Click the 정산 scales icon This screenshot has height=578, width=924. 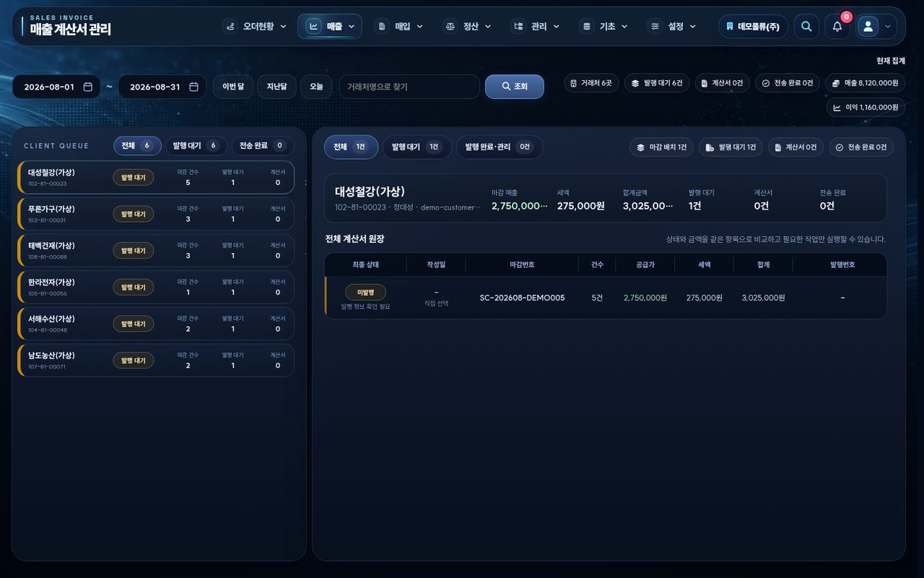pos(450,27)
